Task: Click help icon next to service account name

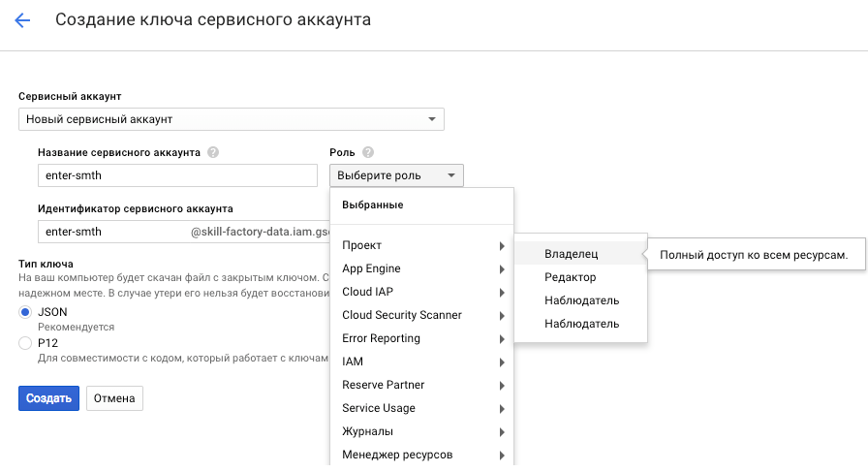Action: click(x=213, y=152)
